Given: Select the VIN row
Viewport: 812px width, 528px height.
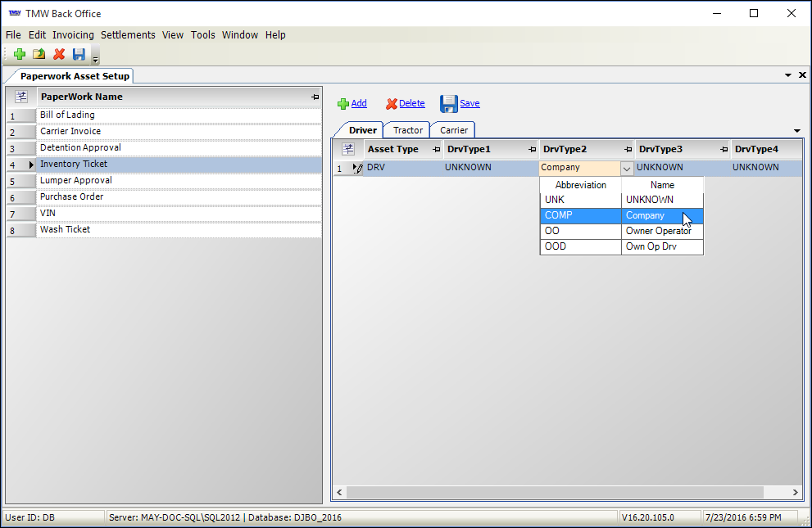Looking at the screenshot, I should coord(179,213).
